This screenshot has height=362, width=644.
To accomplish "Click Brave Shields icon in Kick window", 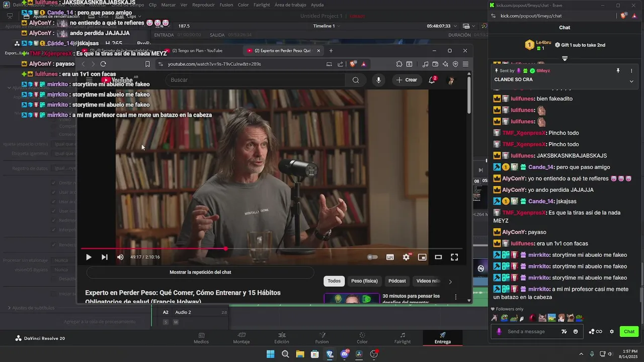I will click(623, 16).
